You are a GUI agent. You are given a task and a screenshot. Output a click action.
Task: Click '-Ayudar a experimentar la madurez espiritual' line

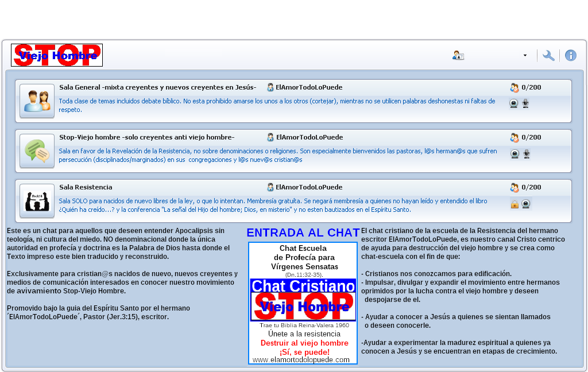(459, 347)
